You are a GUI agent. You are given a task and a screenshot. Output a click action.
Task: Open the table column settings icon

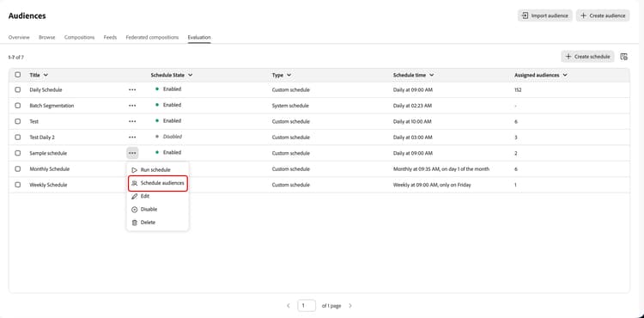624,57
